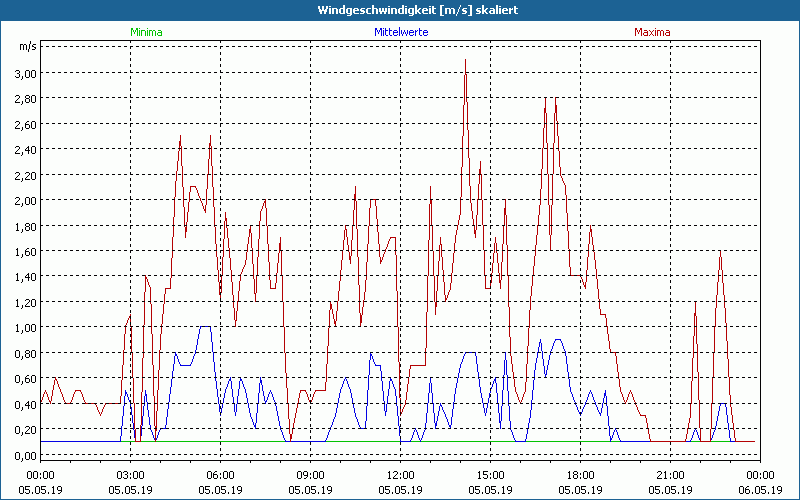Jump to 12:00 on time axis
800x500 pixels.
[x=400, y=475]
